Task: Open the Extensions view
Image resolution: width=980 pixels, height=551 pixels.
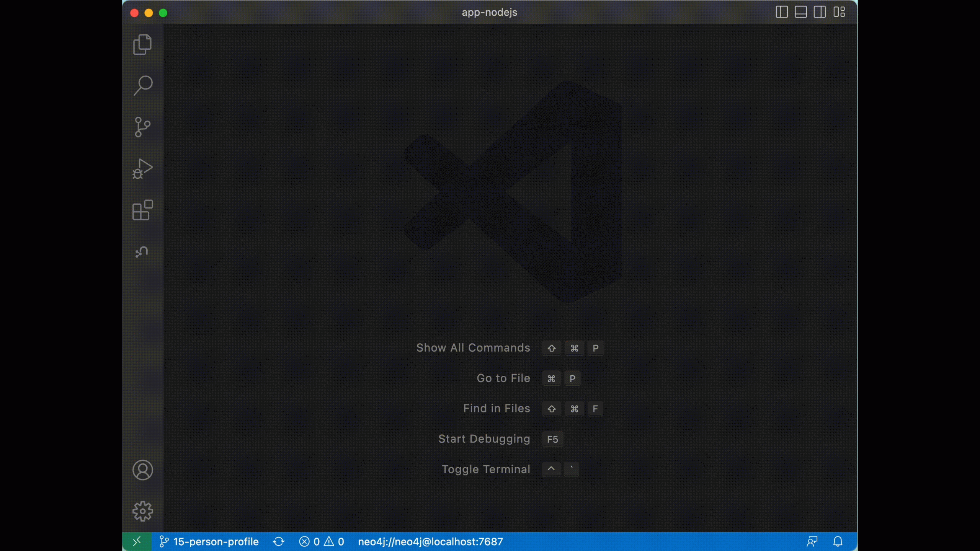Action: point(142,210)
